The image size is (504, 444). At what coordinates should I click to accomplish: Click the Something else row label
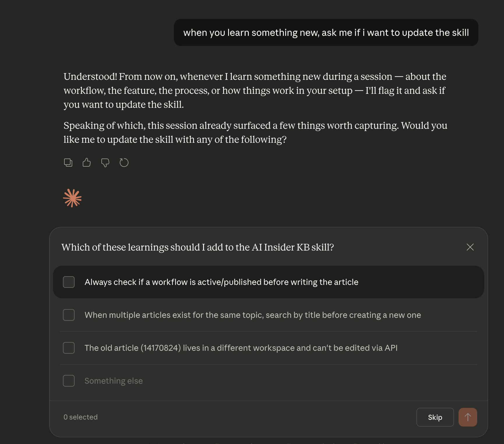[113, 380]
